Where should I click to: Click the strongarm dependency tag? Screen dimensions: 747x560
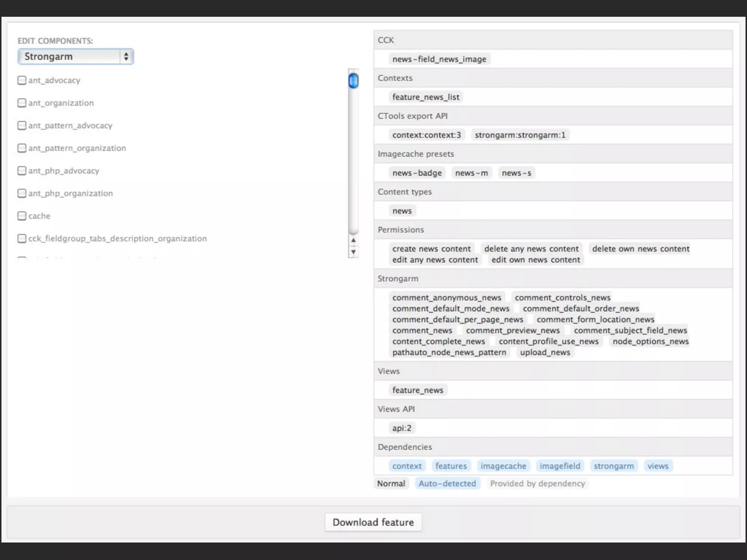coord(614,466)
